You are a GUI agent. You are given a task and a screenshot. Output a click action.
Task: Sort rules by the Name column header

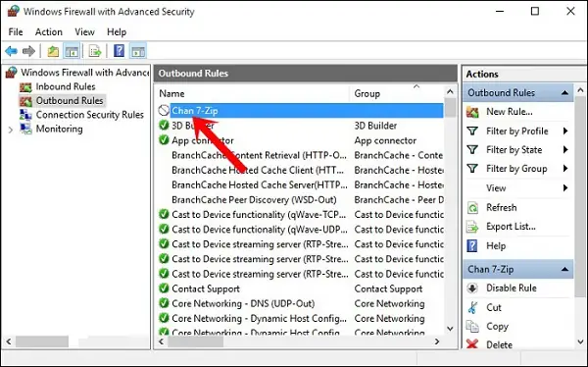click(x=253, y=93)
